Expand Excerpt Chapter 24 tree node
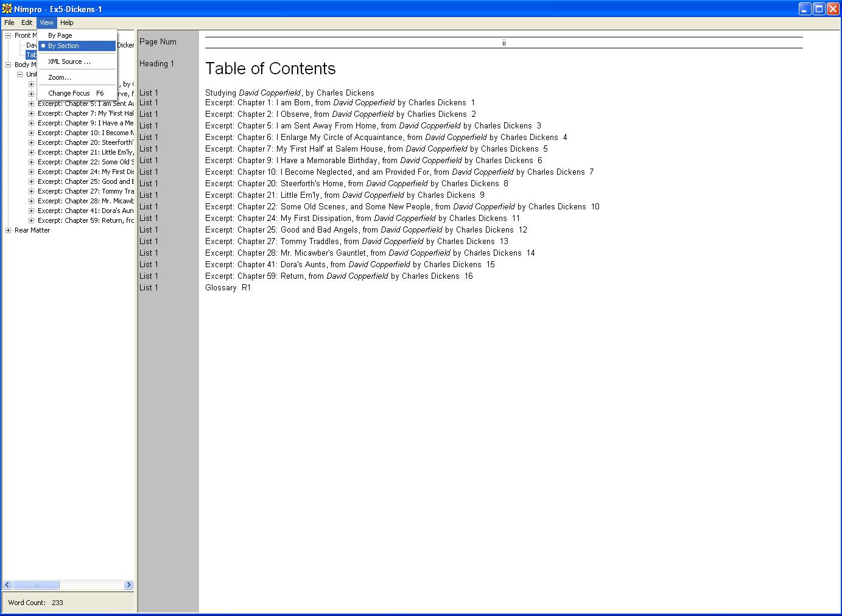The height and width of the screenshot is (616, 842). 32,172
